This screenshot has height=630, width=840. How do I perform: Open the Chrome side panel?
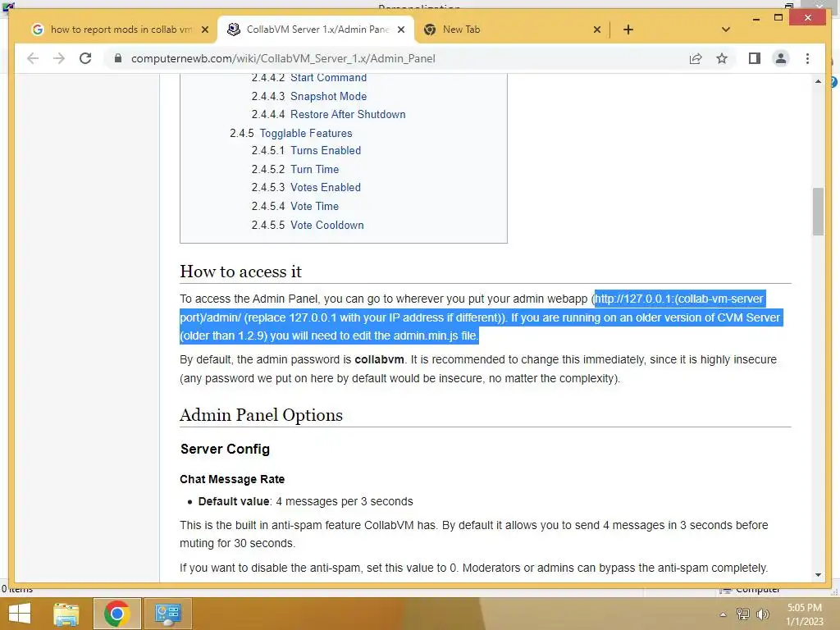tap(755, 58)
